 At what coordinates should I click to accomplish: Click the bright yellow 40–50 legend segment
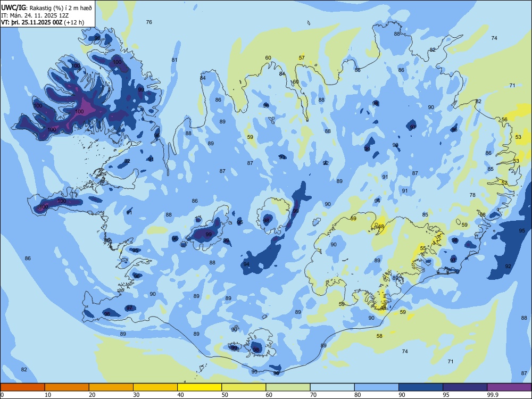[199, 387]
